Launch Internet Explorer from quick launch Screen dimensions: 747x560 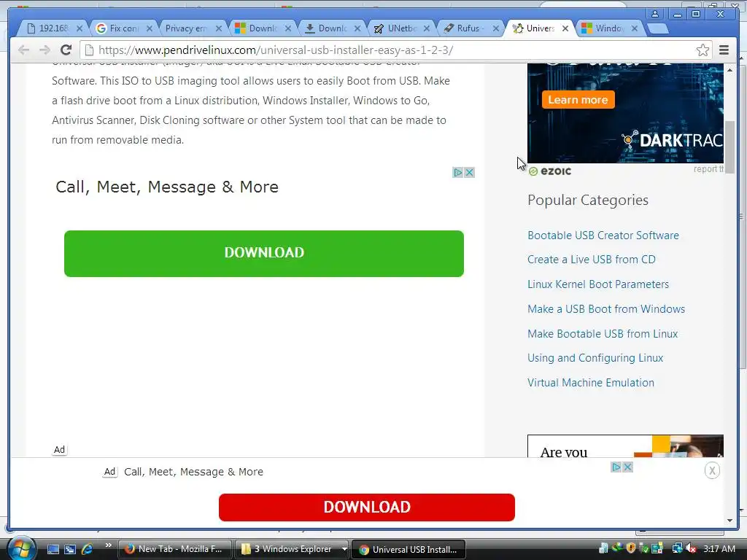coord(88,549)
